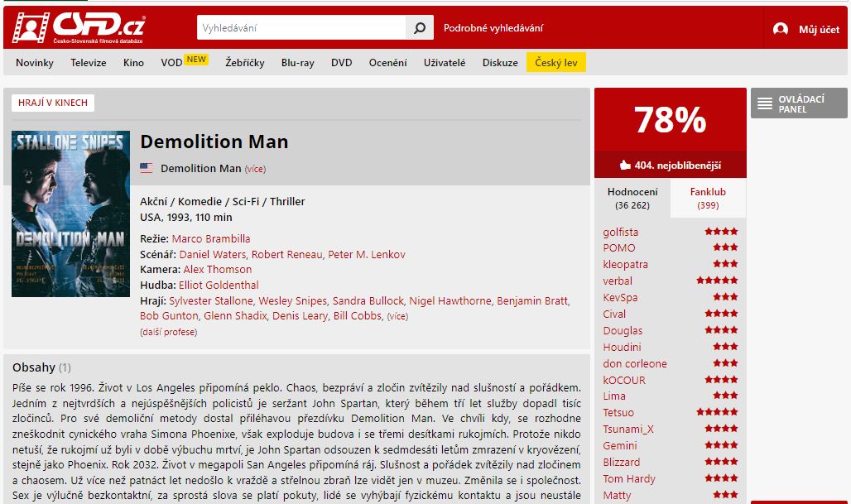The height and width of the screenshot is (504, 851).
Task: Open composer Elliot Goldenthal's page
Action: tap(219, 285)
